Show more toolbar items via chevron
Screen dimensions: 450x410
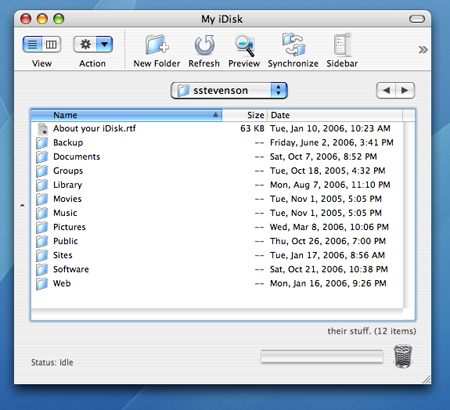(x=423, y=50)
